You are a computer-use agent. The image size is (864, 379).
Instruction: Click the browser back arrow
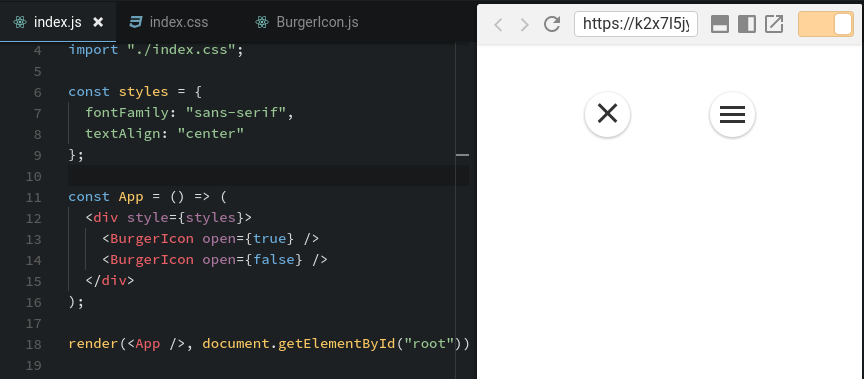498,24
